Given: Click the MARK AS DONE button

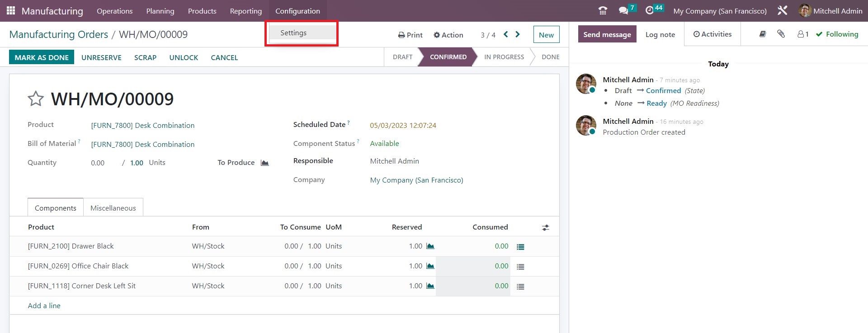Looking at the screenshot, I should [42, 57].
